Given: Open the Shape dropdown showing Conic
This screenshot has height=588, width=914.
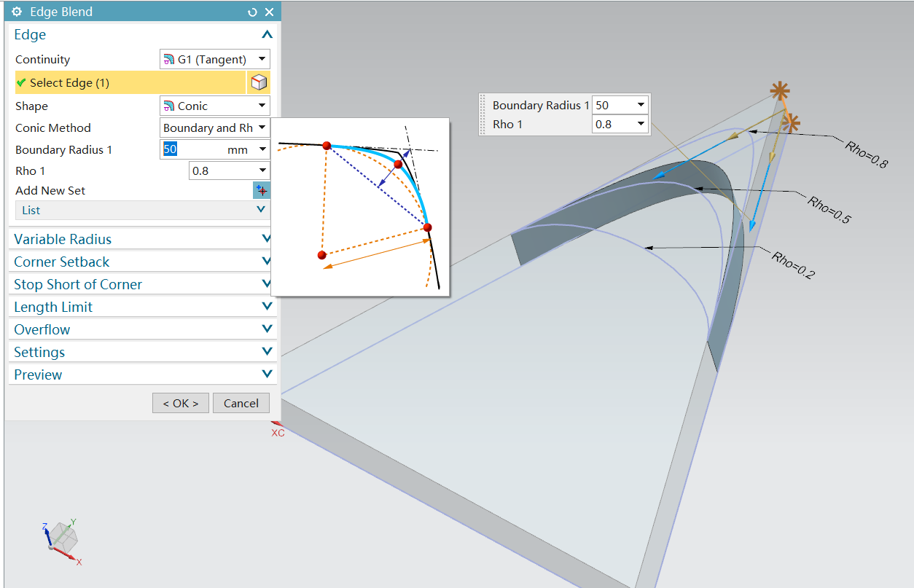Looking at the screenshot, I should coord(214,106).
